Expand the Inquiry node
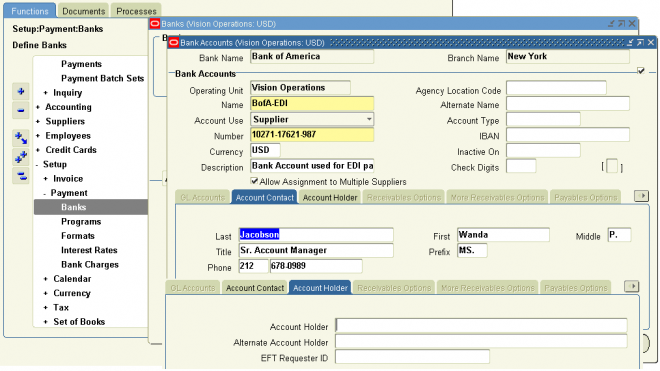This screenshot has height=371, width=660. click(45, 93)
